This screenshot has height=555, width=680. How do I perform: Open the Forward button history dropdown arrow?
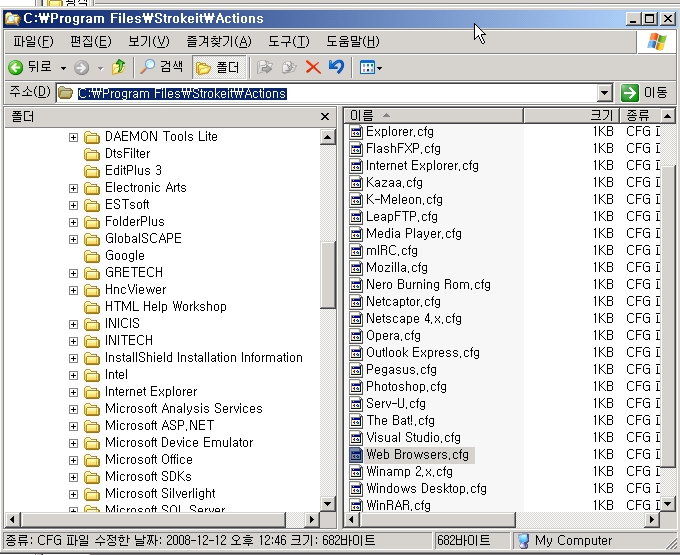[100, 68]
